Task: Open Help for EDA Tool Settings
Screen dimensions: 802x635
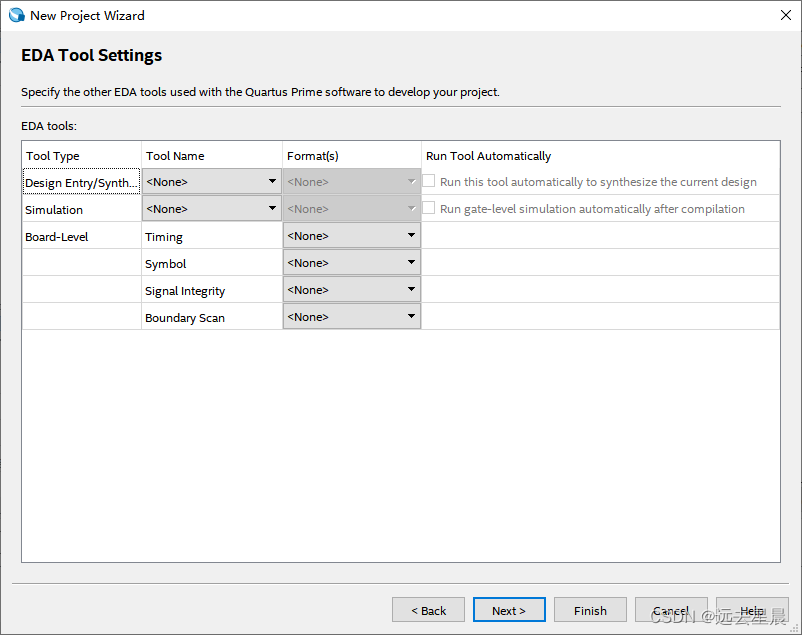Action: (x=752, y=610)
